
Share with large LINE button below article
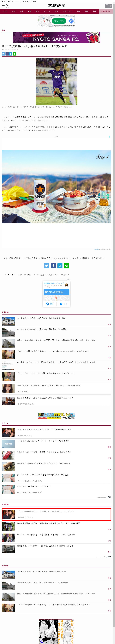67,266
